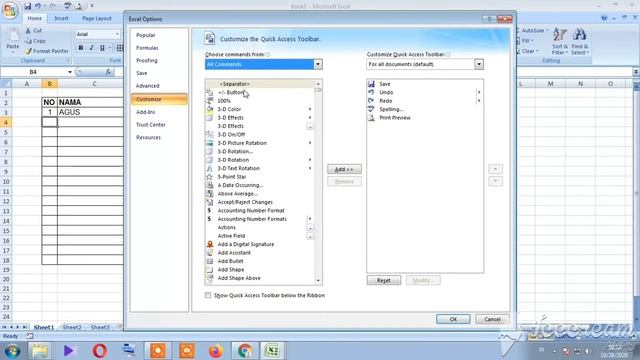Open Popular options category
This screenshot has width=640, height=360.
[159, 35]
